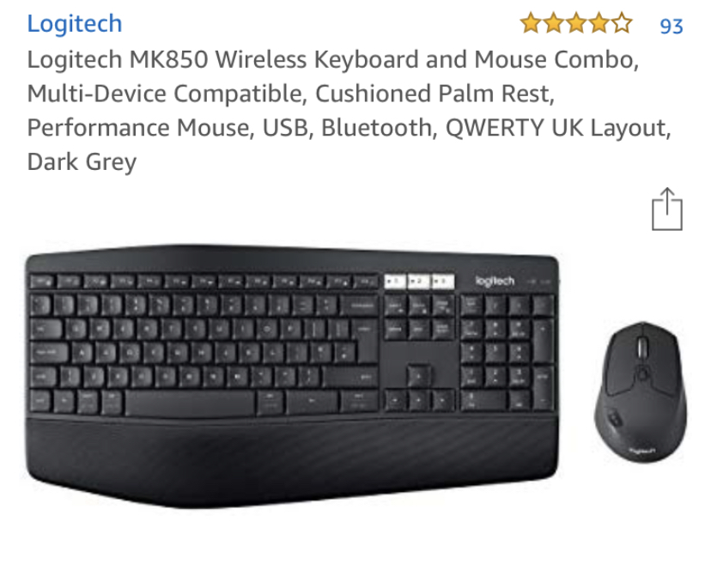Click the thumb button on the mouse
Viewport: 711px width, 588px height.
[615, 417]
